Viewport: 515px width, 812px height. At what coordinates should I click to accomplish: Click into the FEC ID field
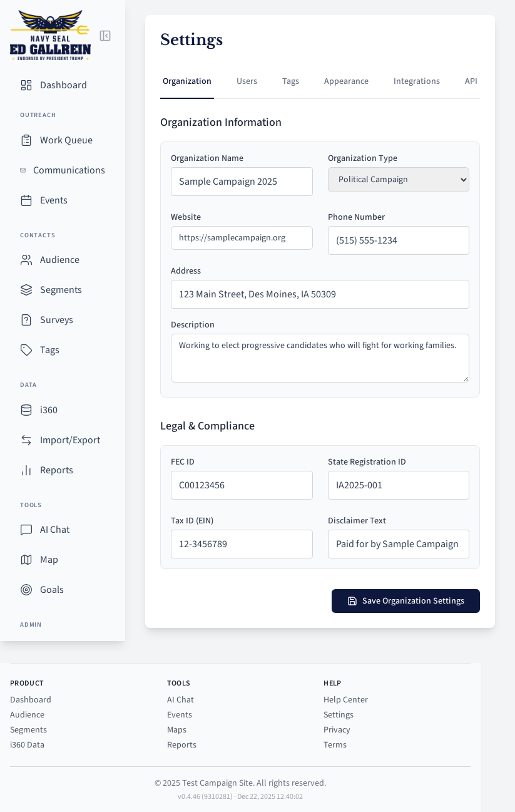click(242, 485)
